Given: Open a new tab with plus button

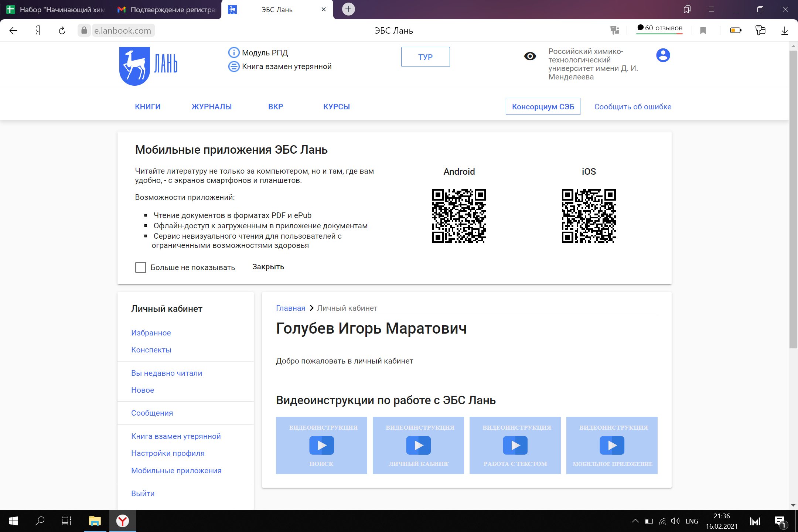Looking at the screenshot, I should tap(348, 9).
